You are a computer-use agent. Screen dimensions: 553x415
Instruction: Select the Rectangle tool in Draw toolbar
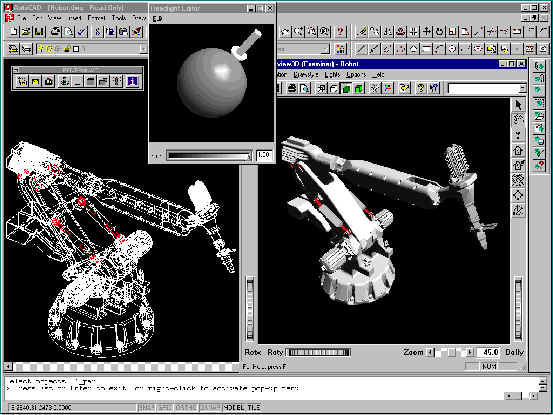426,49
